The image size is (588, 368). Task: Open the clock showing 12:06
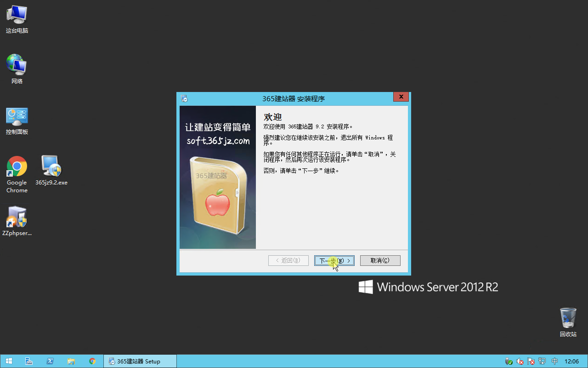click(x=571, y=362)
